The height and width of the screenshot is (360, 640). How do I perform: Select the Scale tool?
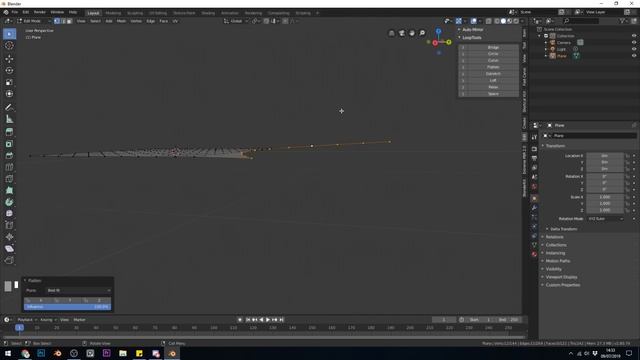click(x=9, y=82)
